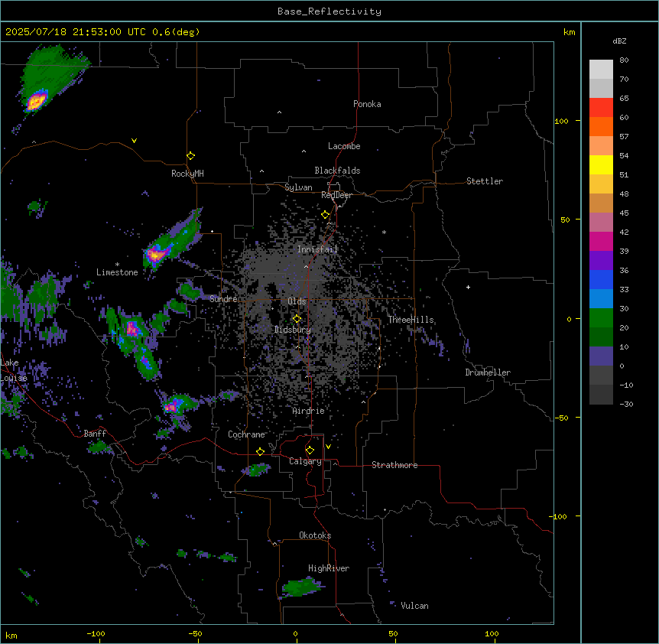Pick the bright yellow 51-54 dBZ swatch
659x644 pixels.
(601, 164)
